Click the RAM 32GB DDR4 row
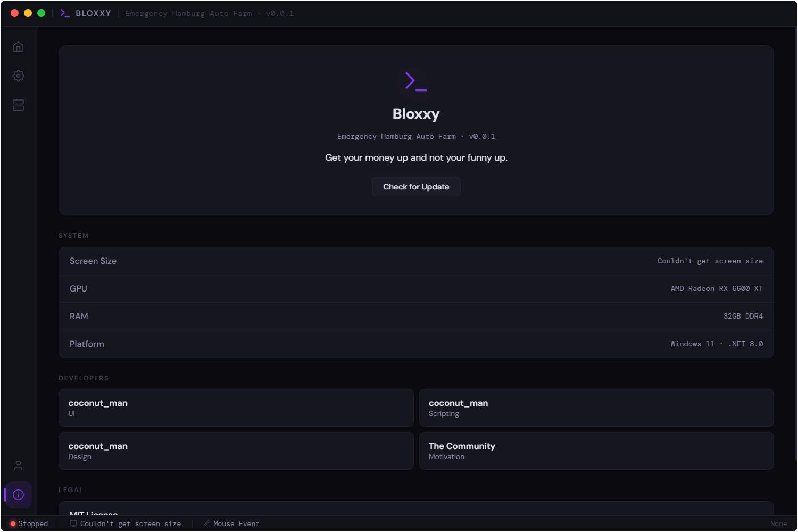This screenshot has width=798, height=532. [x=416, y=317]
